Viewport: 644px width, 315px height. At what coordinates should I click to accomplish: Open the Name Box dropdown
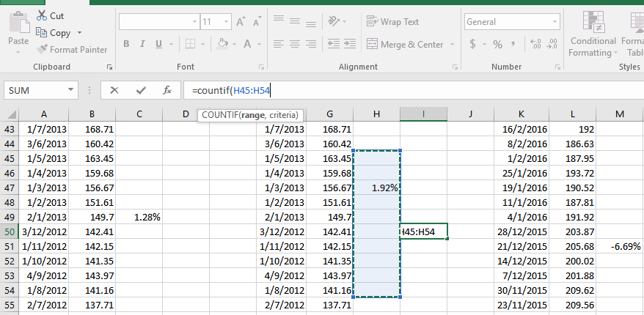coord(71,90)
